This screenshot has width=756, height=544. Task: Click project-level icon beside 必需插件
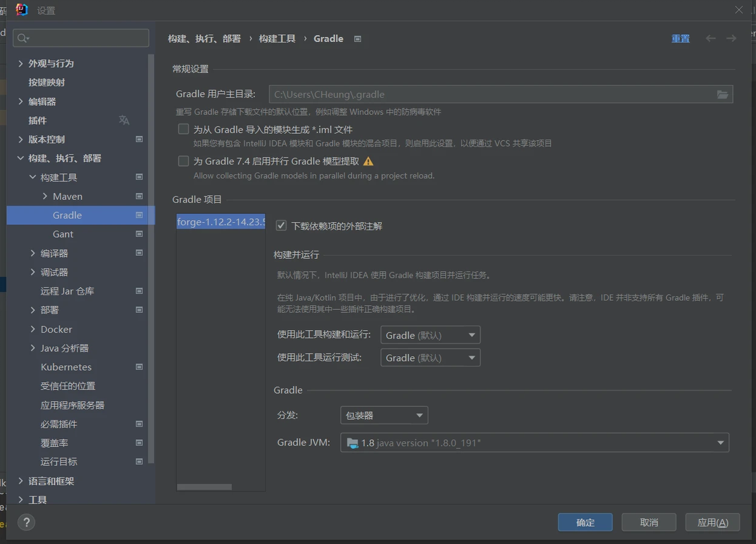pos(140,424)
